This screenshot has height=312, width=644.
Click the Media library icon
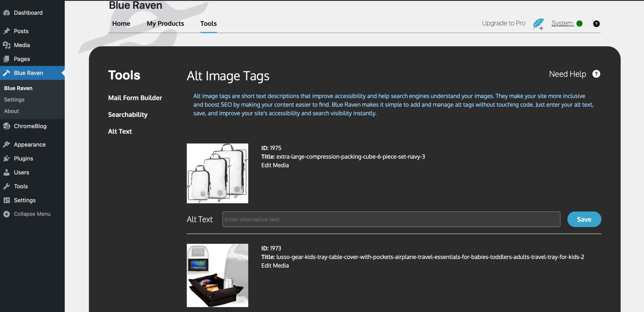tap(7, 45)
